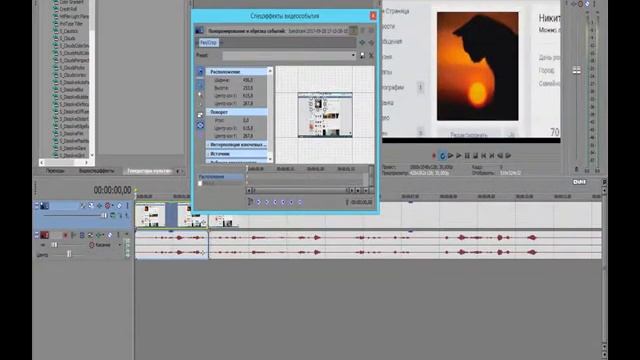
Task: Click the audio track volume slider handle
Action: coord(54,245)
